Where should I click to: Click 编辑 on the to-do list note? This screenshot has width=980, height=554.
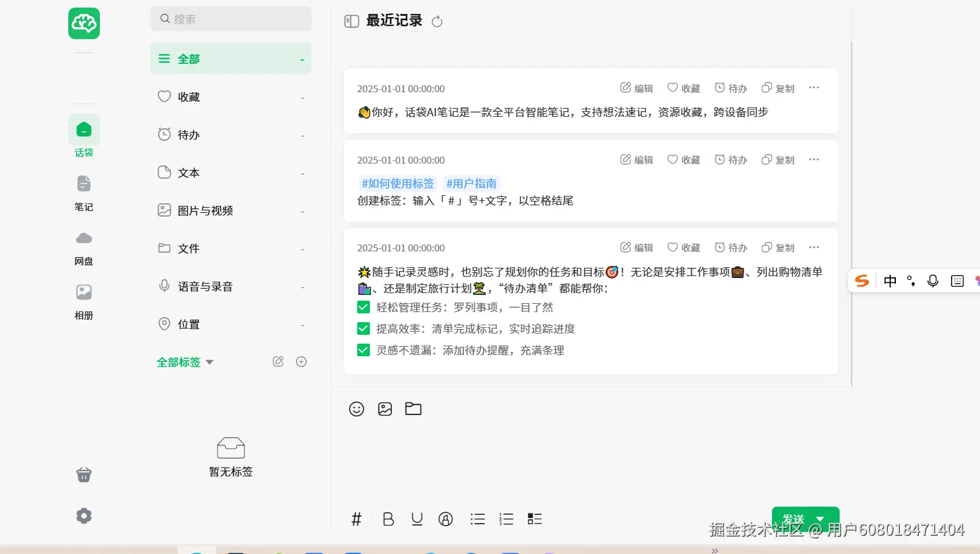pos(637,248)
